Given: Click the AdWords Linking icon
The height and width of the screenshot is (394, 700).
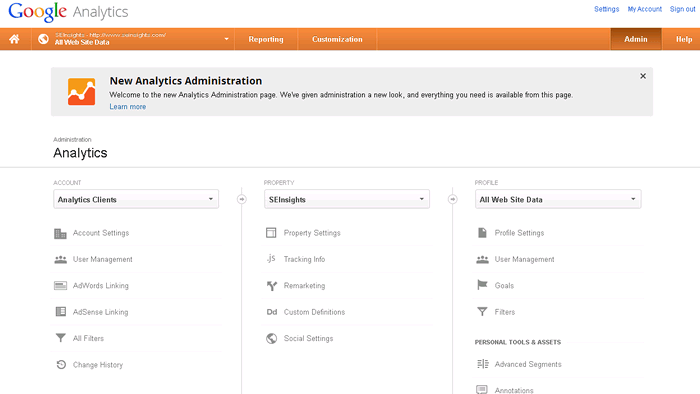Looking at the screenshot, I should [60, 286].
